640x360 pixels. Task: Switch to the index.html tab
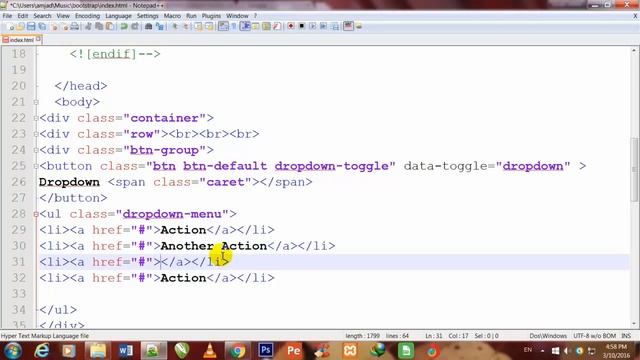point(21,40)
